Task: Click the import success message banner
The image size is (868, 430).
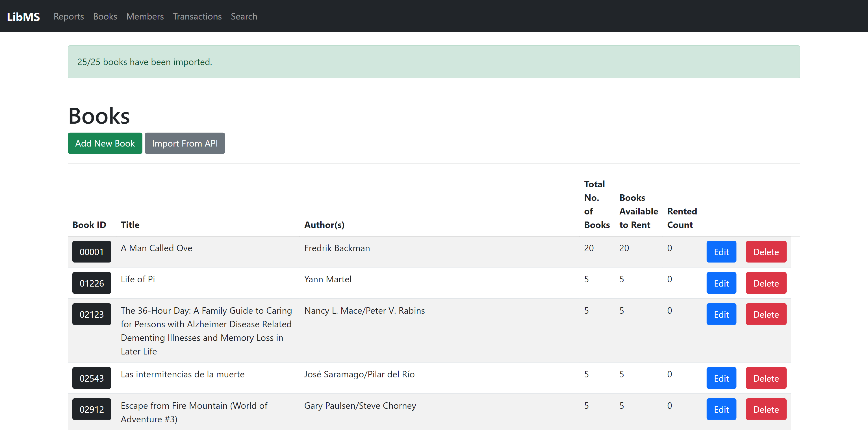Action: tap(434, 62)
